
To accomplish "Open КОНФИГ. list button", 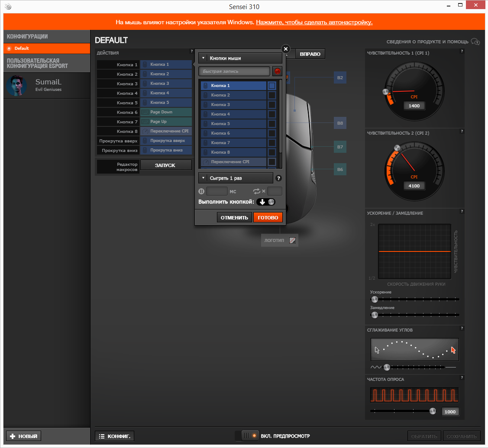I will tap(114, 436).
